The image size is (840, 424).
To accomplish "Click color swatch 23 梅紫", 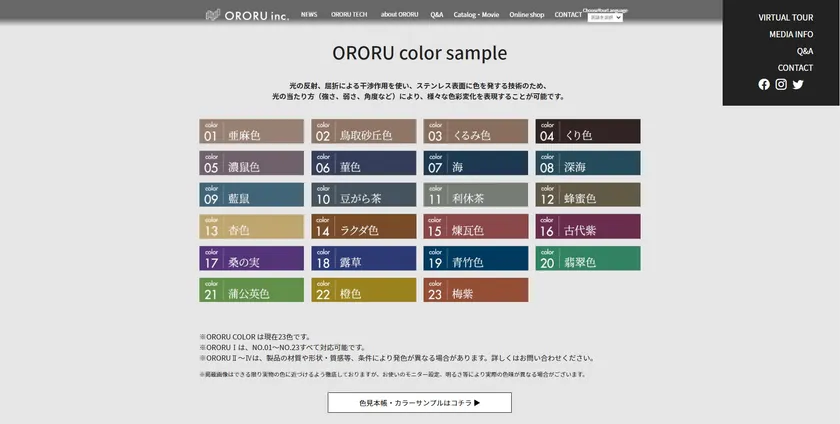I will [475, 290].
